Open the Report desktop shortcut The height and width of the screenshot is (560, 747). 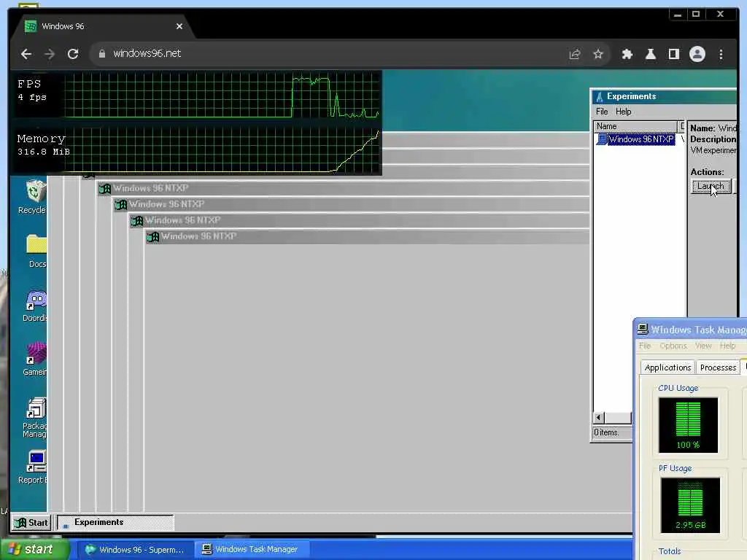click(34, 467)
